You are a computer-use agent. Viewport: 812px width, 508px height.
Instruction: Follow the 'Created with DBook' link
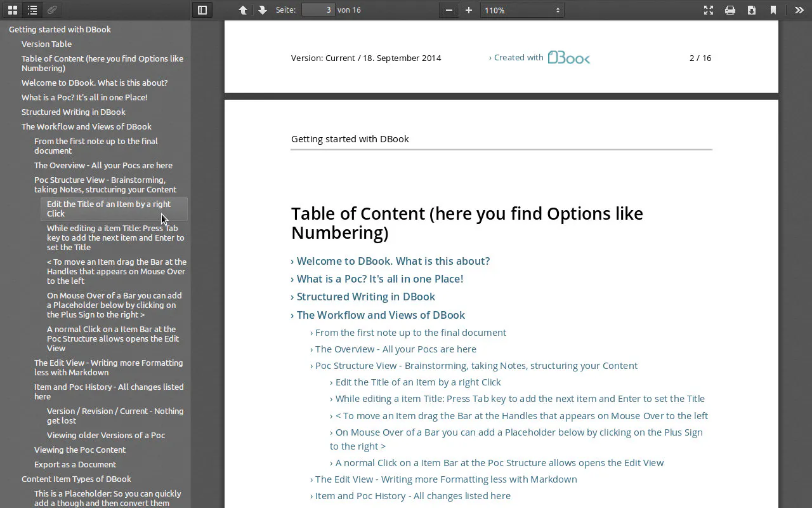pos(539,57)
